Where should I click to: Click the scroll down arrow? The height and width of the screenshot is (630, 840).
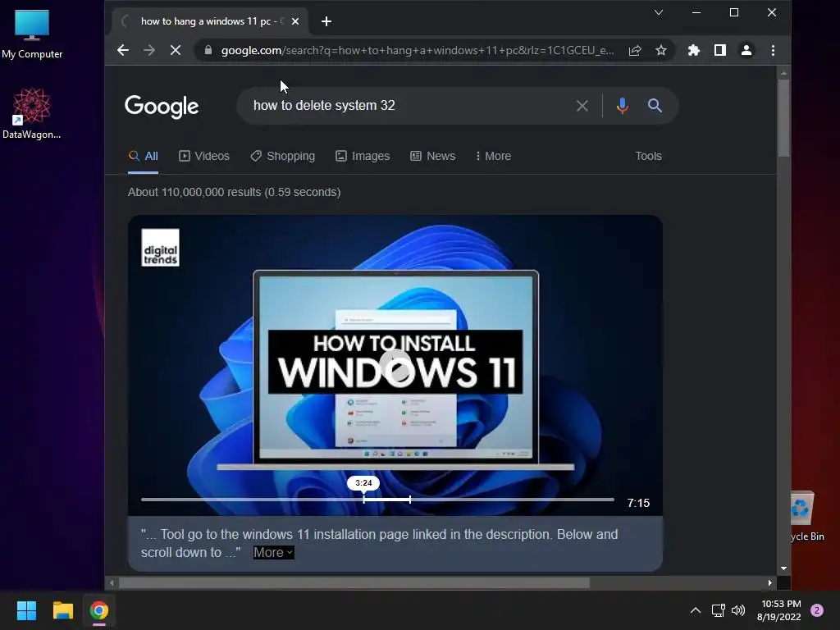click(783, 568)
